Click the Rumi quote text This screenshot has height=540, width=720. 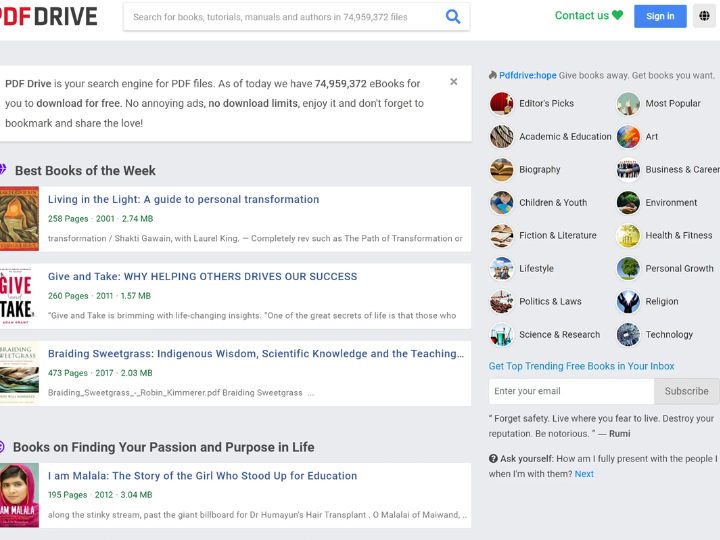click(x=601, y=426)
